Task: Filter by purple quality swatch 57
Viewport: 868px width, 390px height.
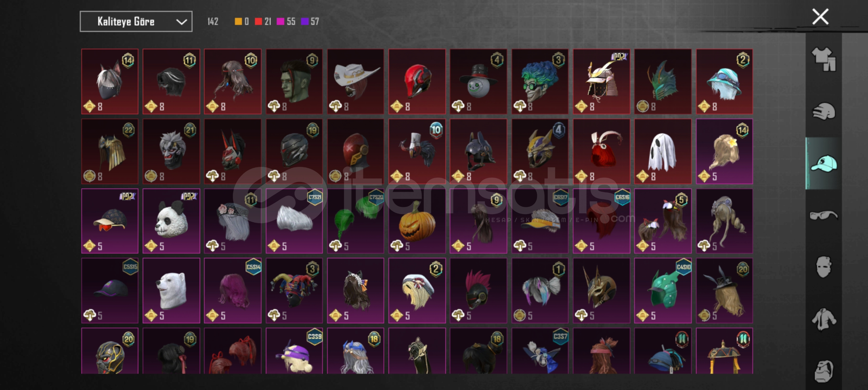Action: 310,22
